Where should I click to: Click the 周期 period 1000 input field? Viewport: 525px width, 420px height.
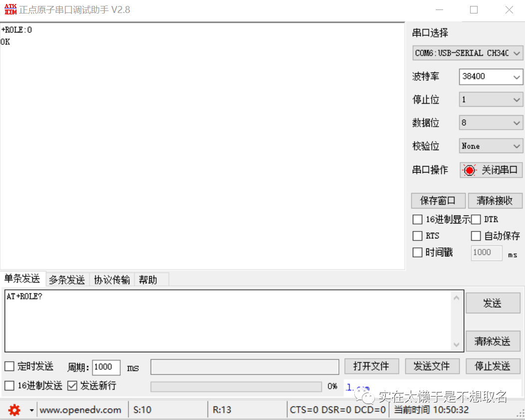point(106,367)
